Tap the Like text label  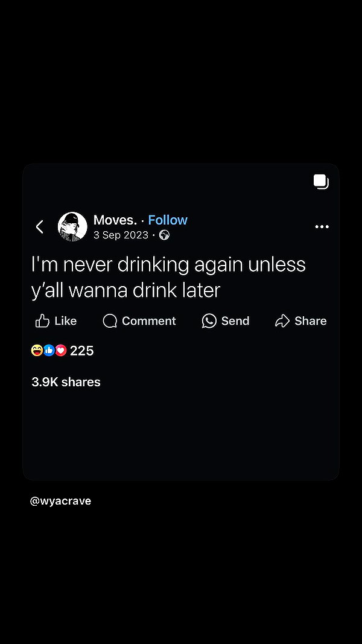coord(66,320)
